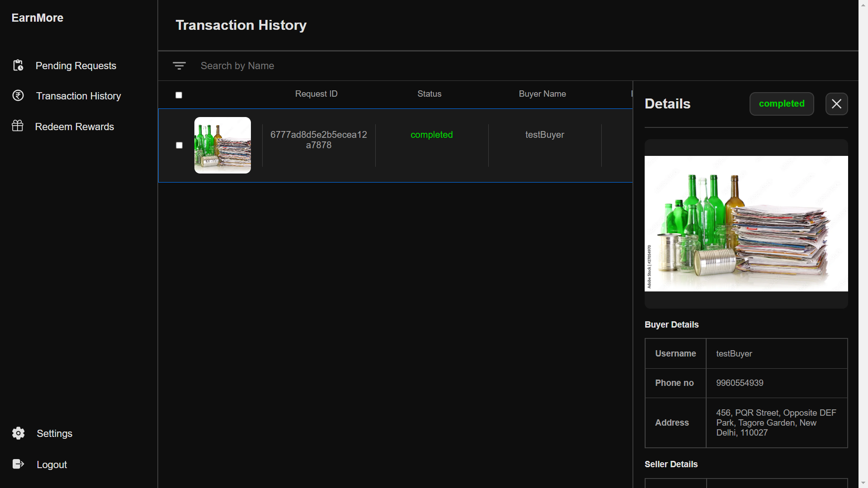The width and height of the screenshot is (868, 488).
Task: Click the Settings gear icon
Action: point(19,433)
